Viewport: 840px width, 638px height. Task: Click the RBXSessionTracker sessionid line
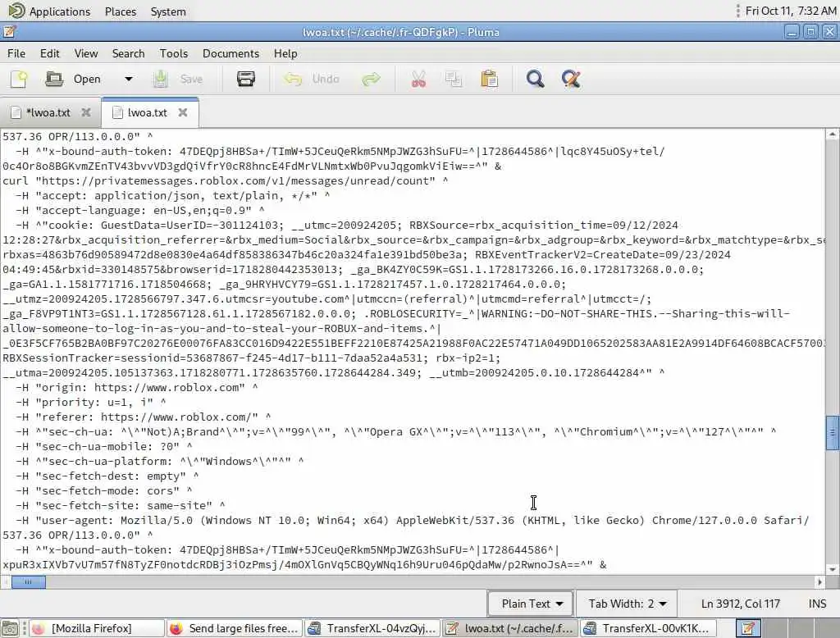[251, 358]
